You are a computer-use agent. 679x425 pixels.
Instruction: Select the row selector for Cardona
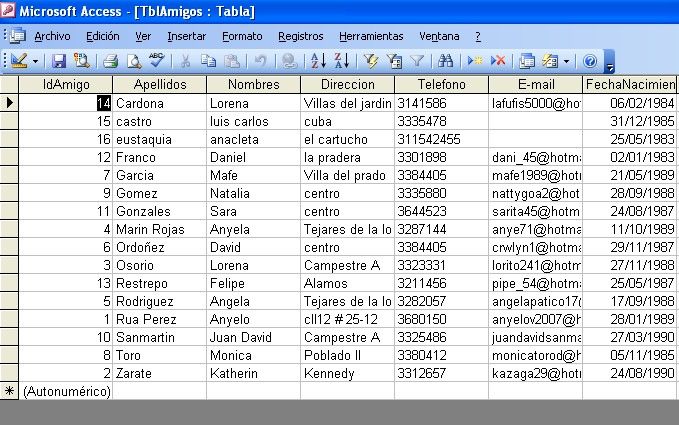tap(9, 102)
